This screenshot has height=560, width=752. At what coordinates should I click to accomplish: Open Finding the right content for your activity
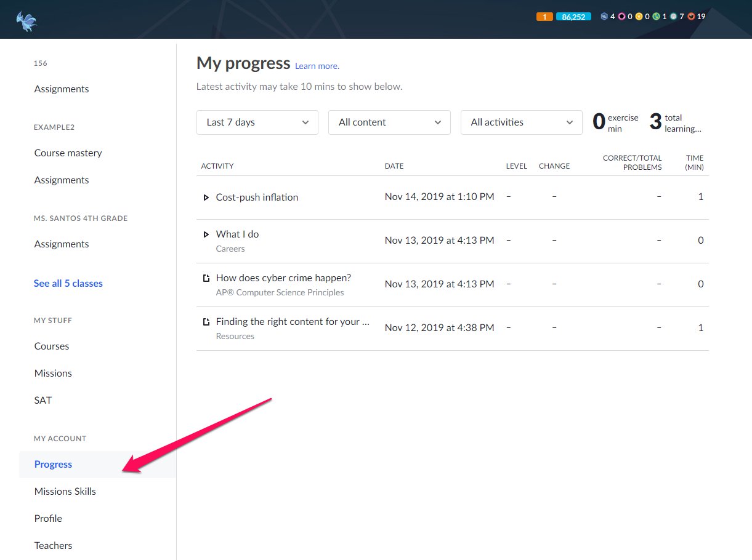click(293, 322)
